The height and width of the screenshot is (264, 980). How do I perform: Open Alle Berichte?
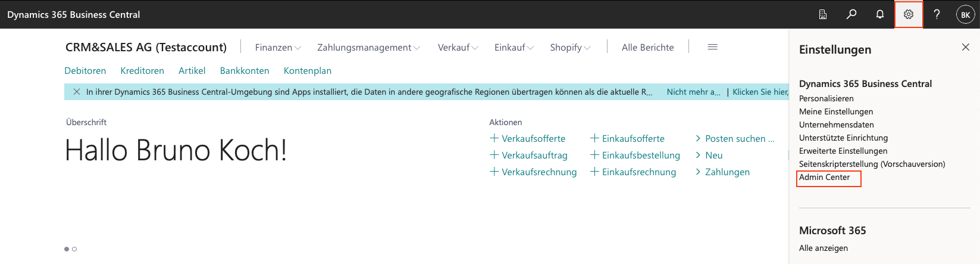648,47
